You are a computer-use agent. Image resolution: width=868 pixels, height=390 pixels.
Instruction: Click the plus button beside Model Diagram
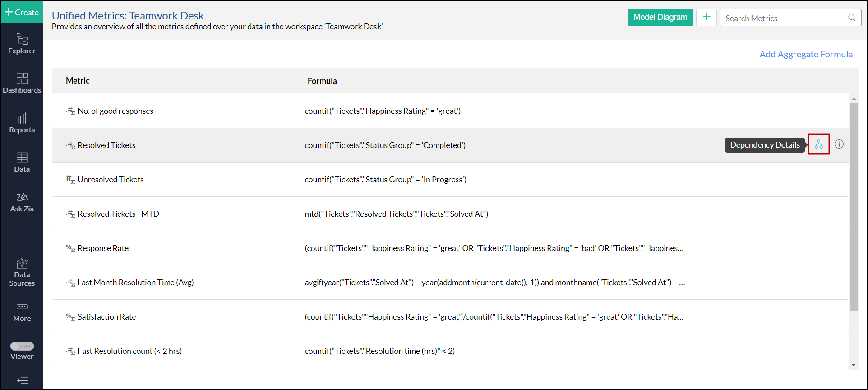pos(706,18)
